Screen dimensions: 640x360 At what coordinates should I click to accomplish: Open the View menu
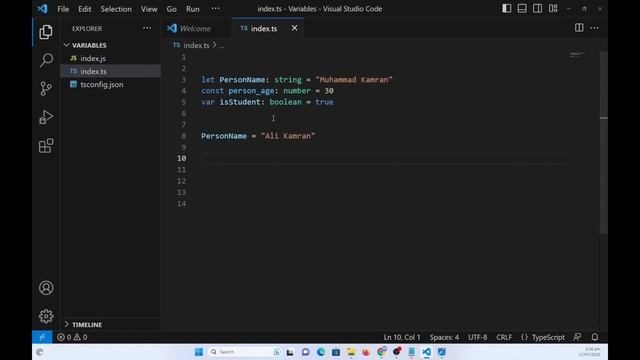[149, 9]
